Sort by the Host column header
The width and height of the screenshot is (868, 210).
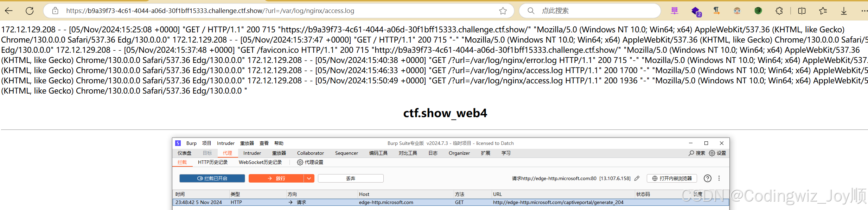tap(405, 194)
